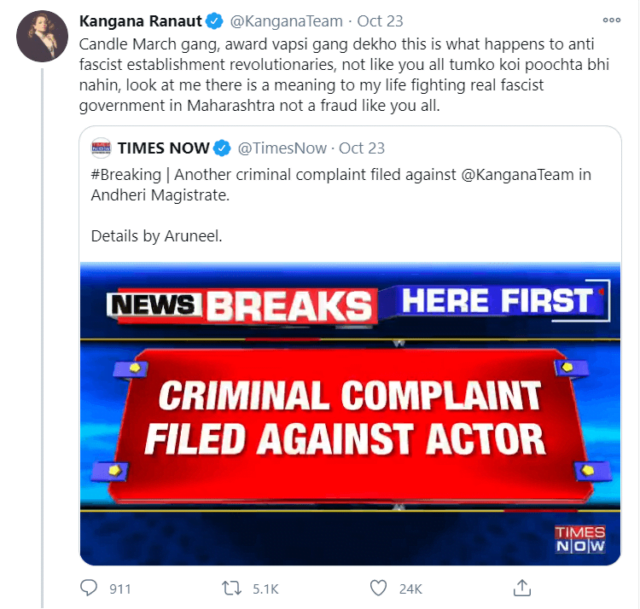
Task: Click the Times Now logo avatar
Action: (100, 148)
